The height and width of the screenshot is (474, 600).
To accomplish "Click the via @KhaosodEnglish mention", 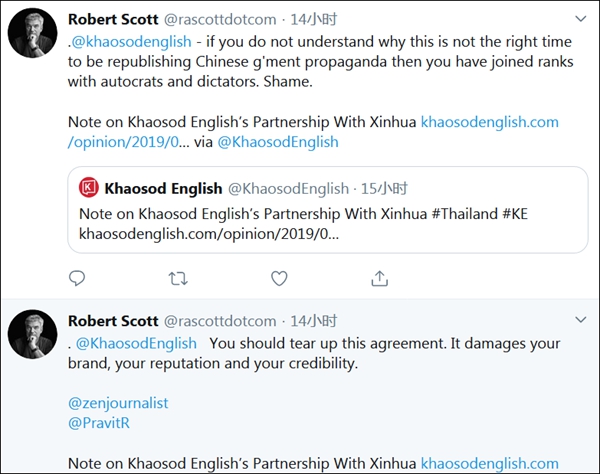I will click(282, 141).
